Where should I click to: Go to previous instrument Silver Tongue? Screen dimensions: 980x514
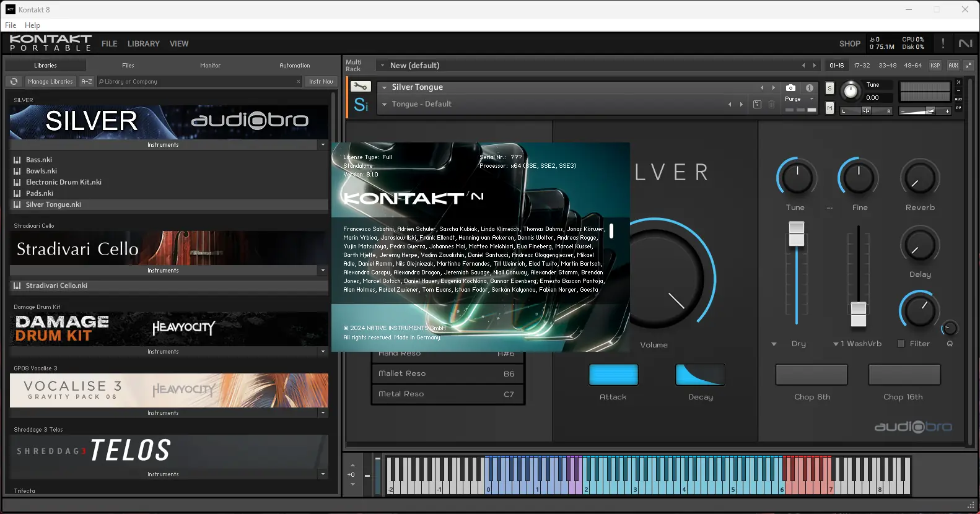762,87
